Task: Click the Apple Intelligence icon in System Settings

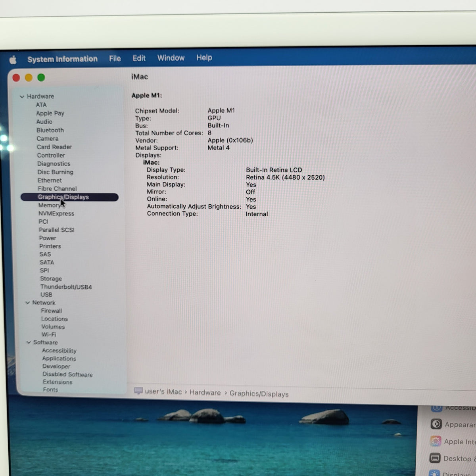Action: click(x=436, y=441)
